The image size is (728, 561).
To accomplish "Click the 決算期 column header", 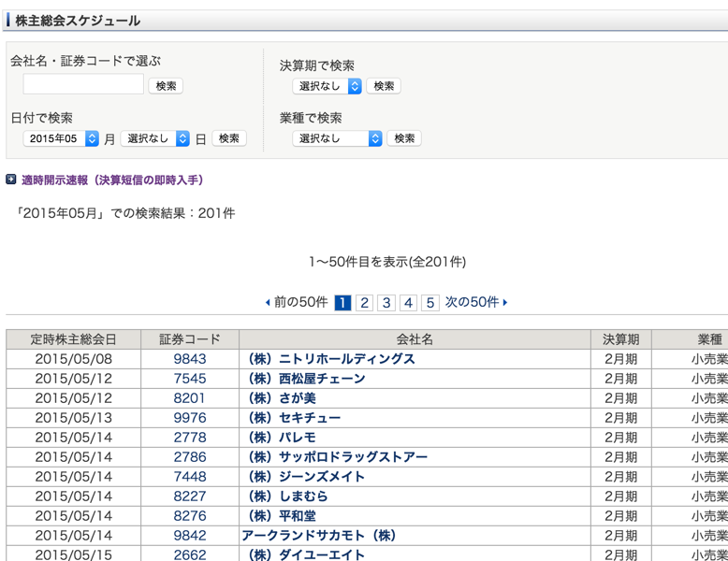I will 620,339.
